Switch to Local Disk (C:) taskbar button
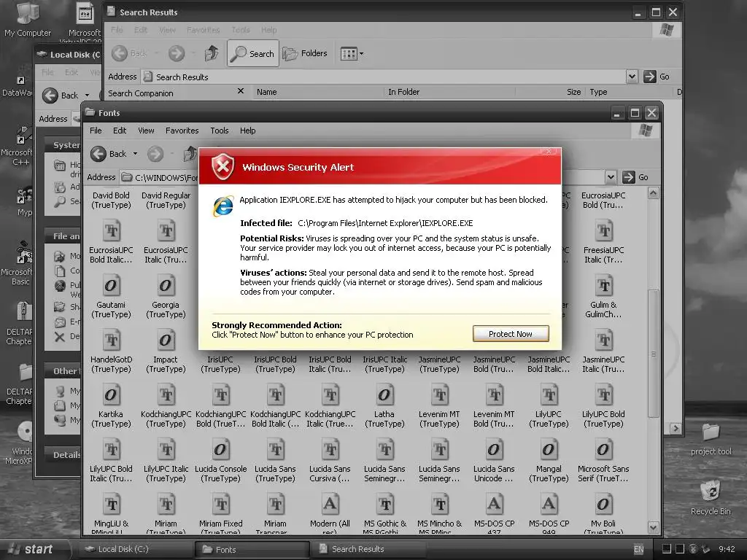Screen dimensions: 747x560 click(x=135, y=549)
